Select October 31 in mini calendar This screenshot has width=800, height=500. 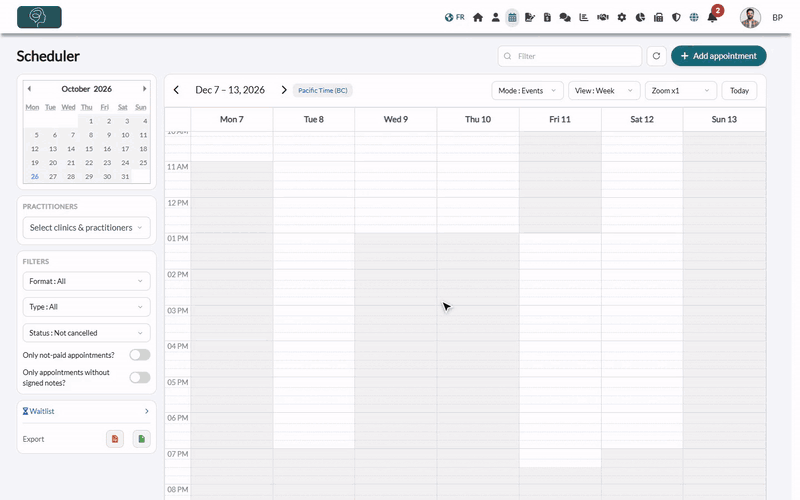point(125,177)
